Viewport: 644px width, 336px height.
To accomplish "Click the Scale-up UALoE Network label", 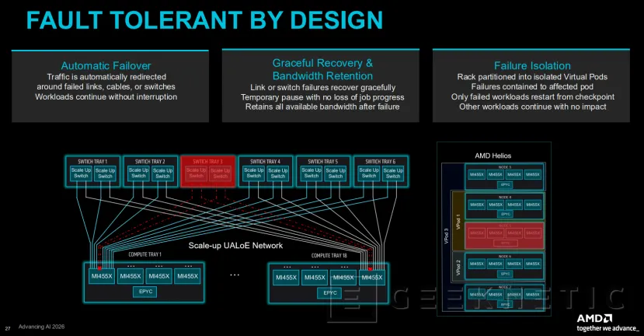I will pyautogui.click(x=235, y=246).
